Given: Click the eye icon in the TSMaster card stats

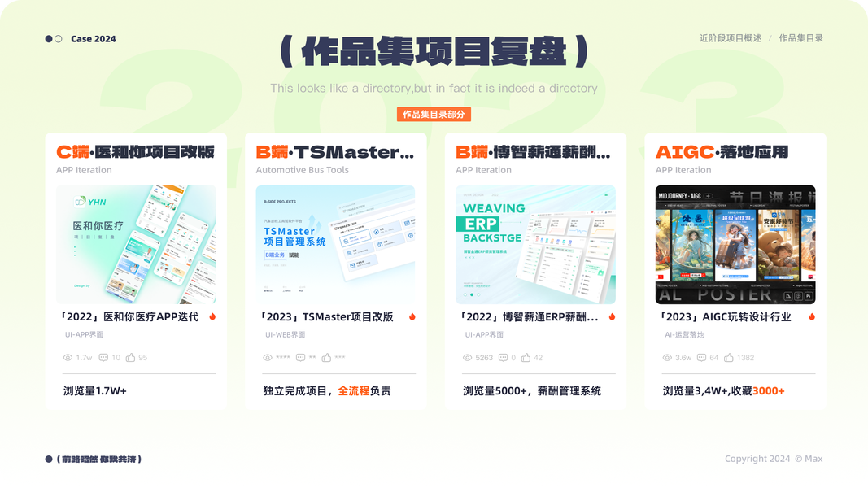Looking at the screenshot, I should (x=268, y=358).
